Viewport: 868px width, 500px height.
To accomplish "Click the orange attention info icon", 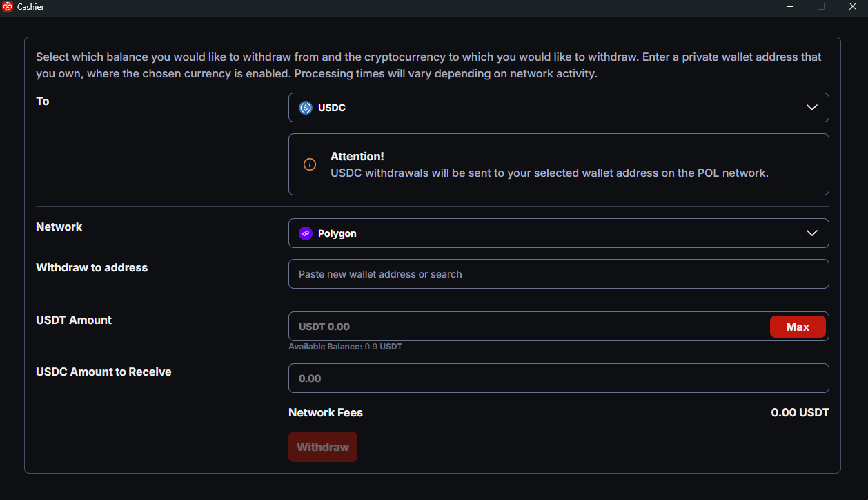I will tap(310, 164).
